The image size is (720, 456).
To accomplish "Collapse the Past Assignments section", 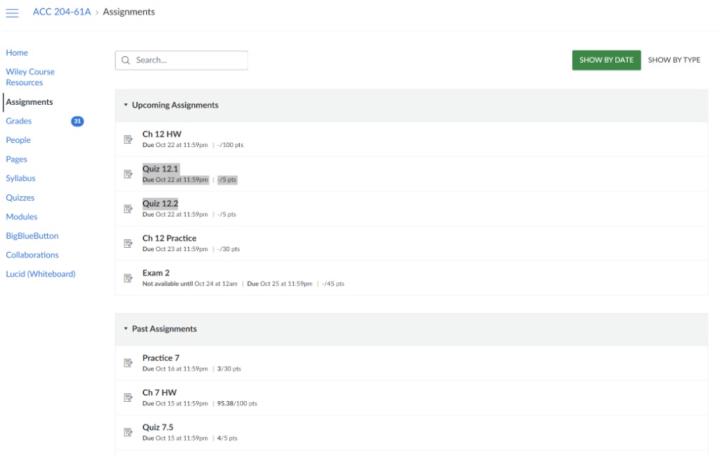I will pyautogui.click(x=126, y=328).
